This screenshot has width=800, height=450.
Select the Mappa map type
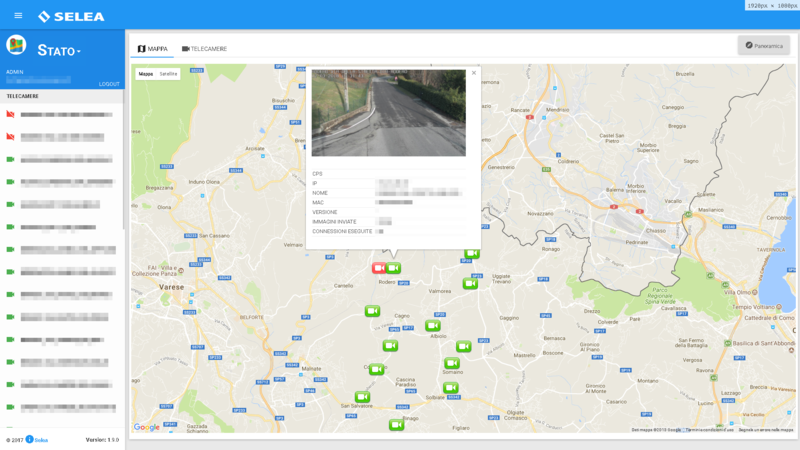tap(146, 74)
